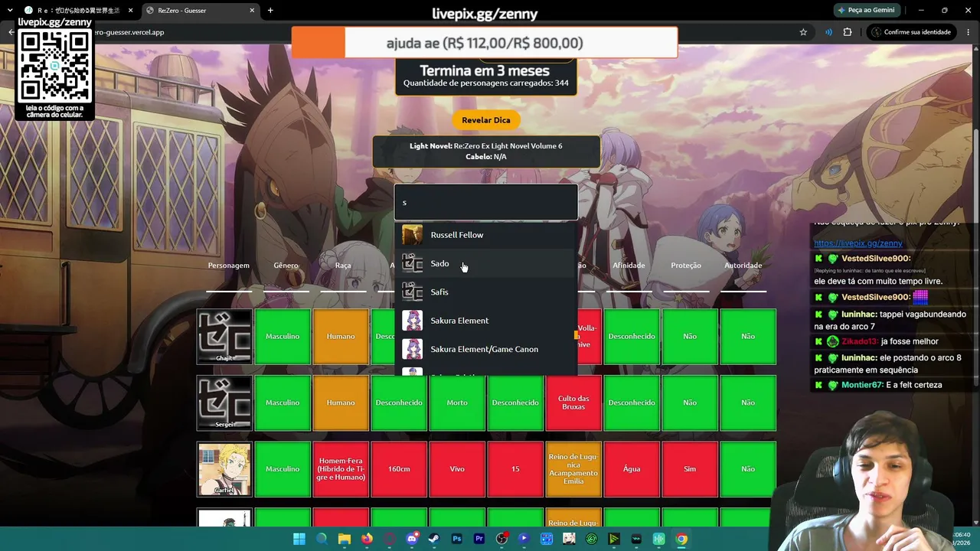
Task: Click the Vivo cell in Garfiel's row
Action: tap(457, 469)
